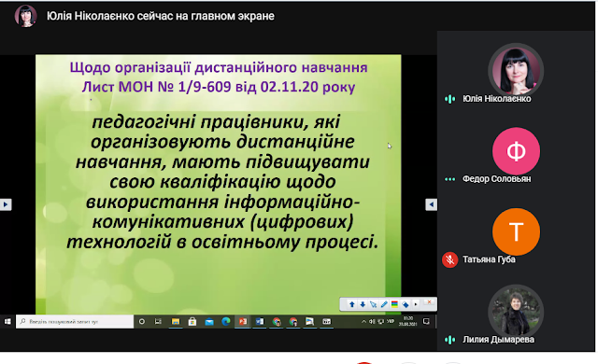Launch Microsoft Store from the taskbar
This screenshot has height=364, width=598.
click(x=192, y=322)
